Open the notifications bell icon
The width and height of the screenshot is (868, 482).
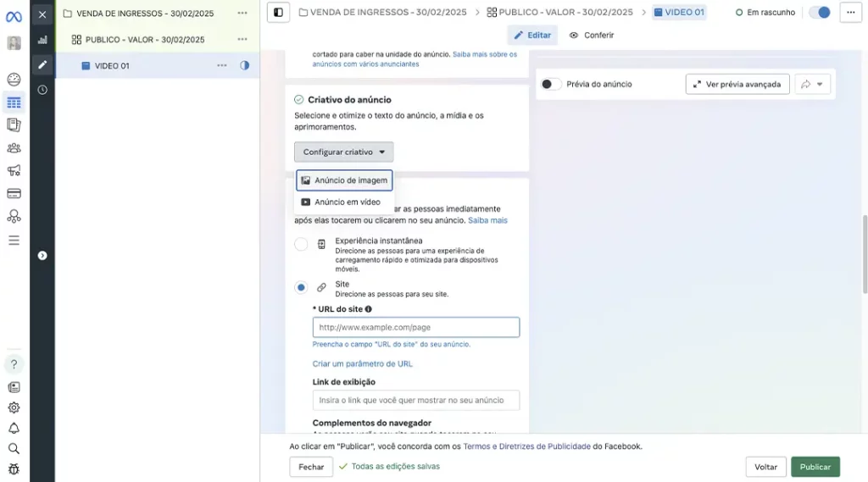14,428
